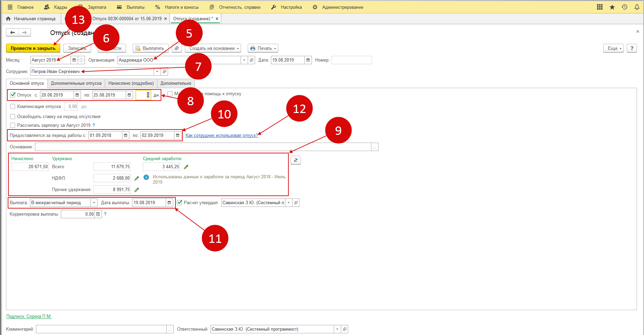This screenshot has height=335, width=644.
Task: Enable Компенсация отпуска checkbox
Action: coord(13,107)
